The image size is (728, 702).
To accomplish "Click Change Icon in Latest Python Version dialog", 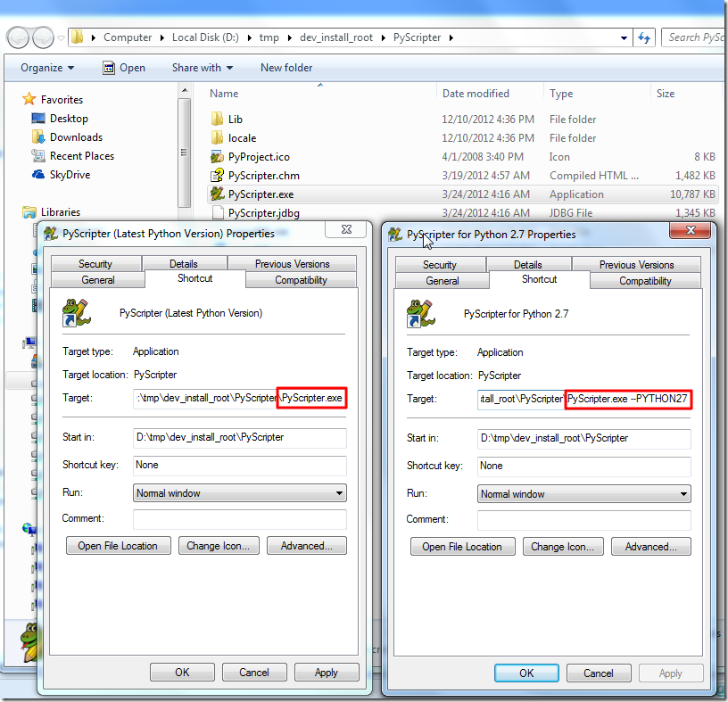I will pyautogui.click(x=219, y=546).
